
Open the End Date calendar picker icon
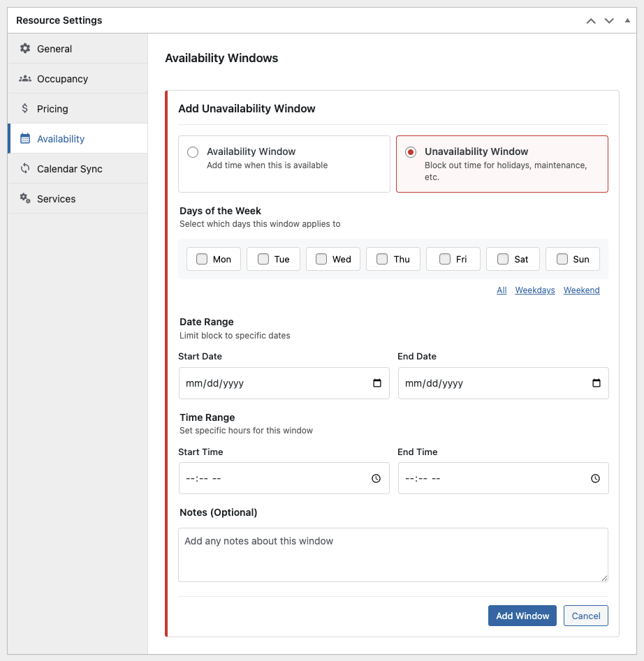(x=597, y=383)
